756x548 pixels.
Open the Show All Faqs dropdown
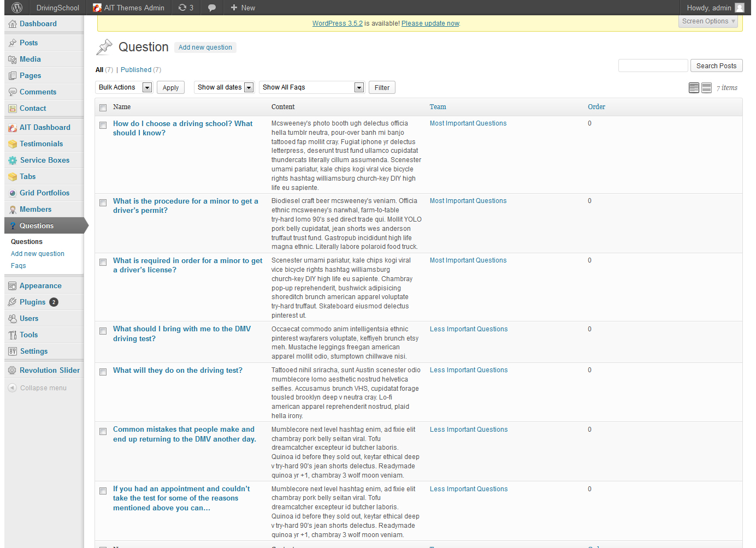pyautogui.click(x=312, y=87)
